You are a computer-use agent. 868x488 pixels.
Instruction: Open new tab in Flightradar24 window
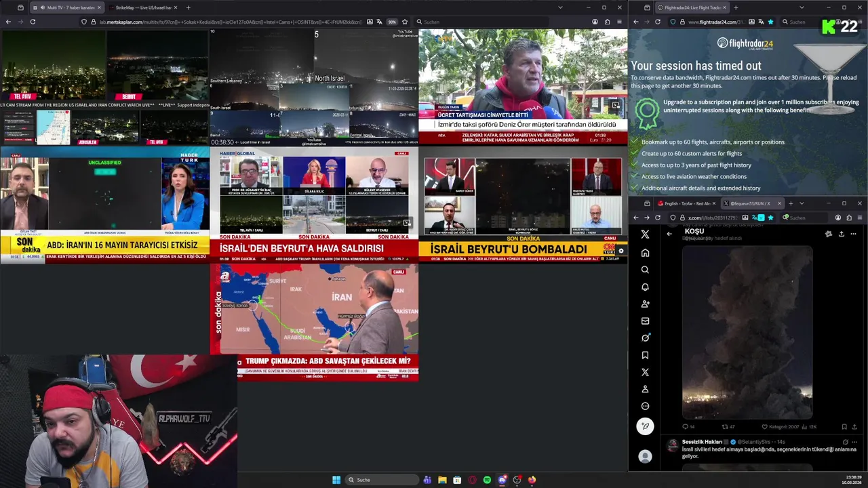pos(736,7)
